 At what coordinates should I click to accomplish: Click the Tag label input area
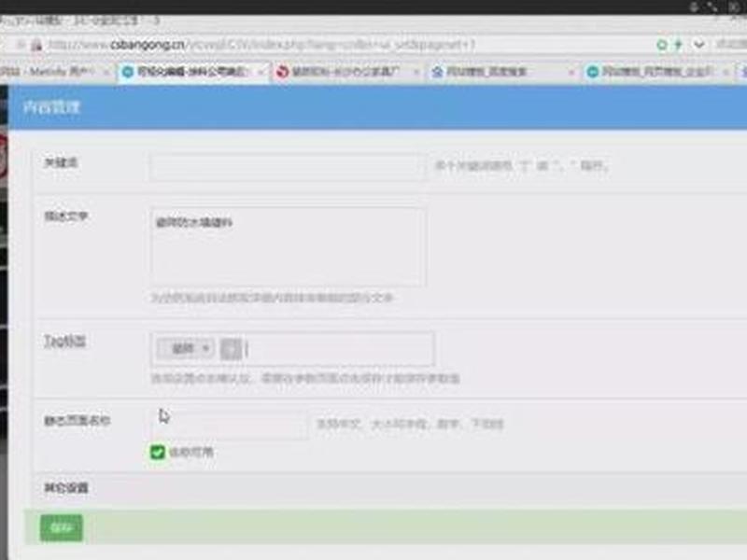point(292,349)
